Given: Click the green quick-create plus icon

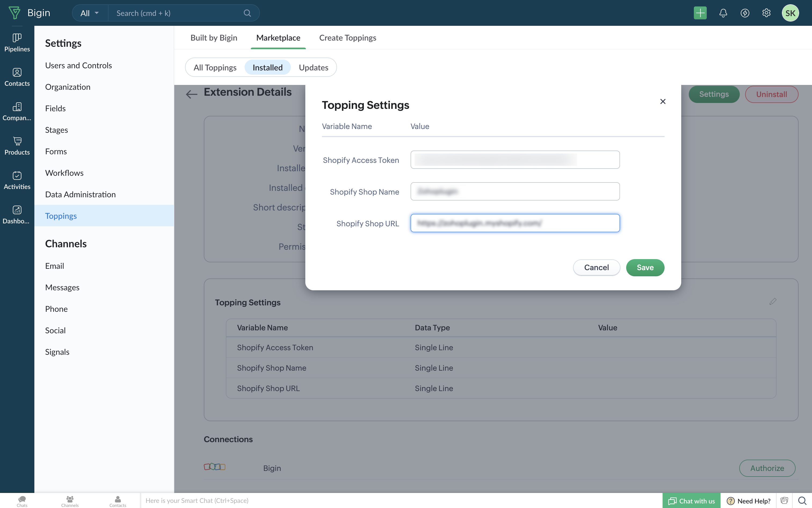Looking at the screenshot, I should (700, 13).
